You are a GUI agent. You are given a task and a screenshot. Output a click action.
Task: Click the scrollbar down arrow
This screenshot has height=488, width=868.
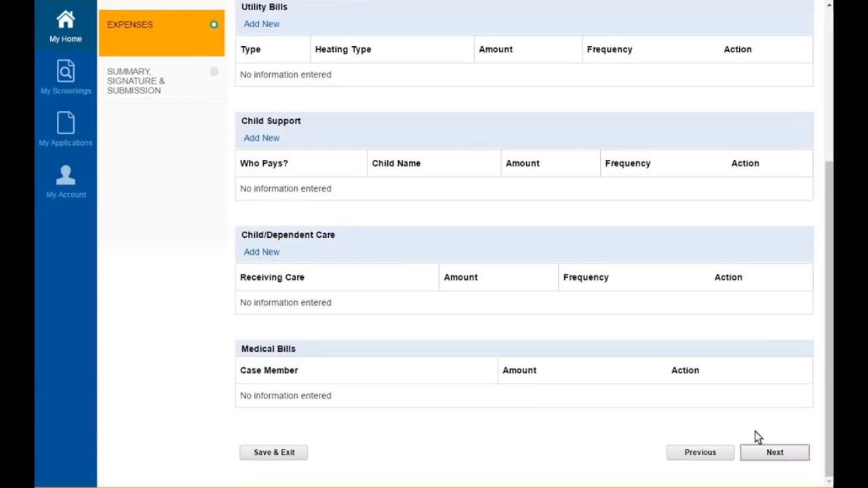[829, 482]
